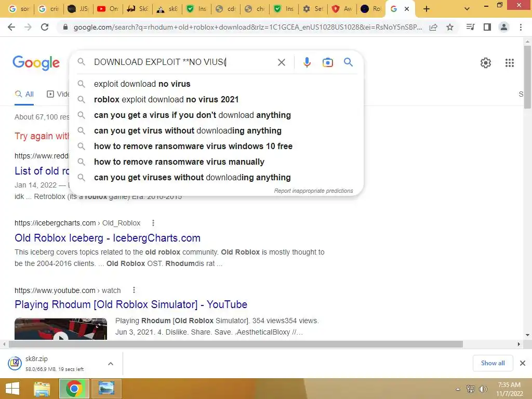
Task: Open 'List of old ro...' Reddit result
Action: click(42, 170)
